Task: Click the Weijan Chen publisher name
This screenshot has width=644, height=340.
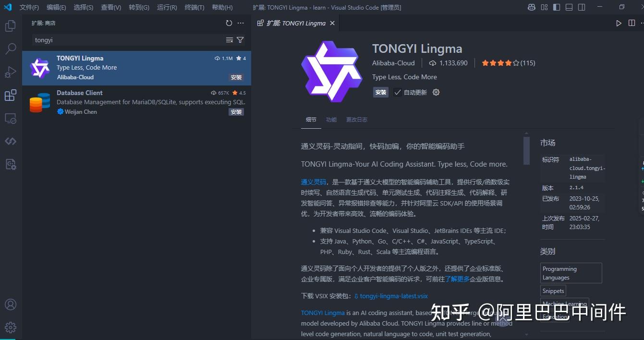Action: coord(81,112)
